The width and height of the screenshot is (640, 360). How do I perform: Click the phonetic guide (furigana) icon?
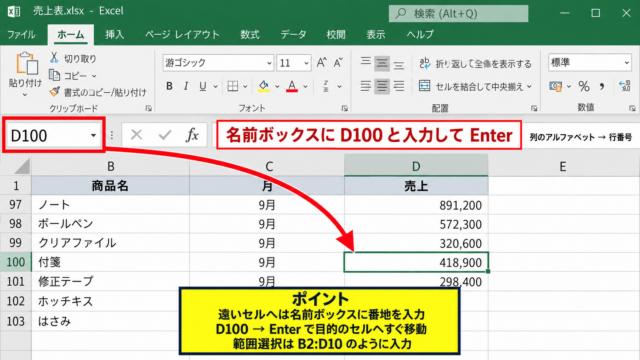click(x=326, y=86)
